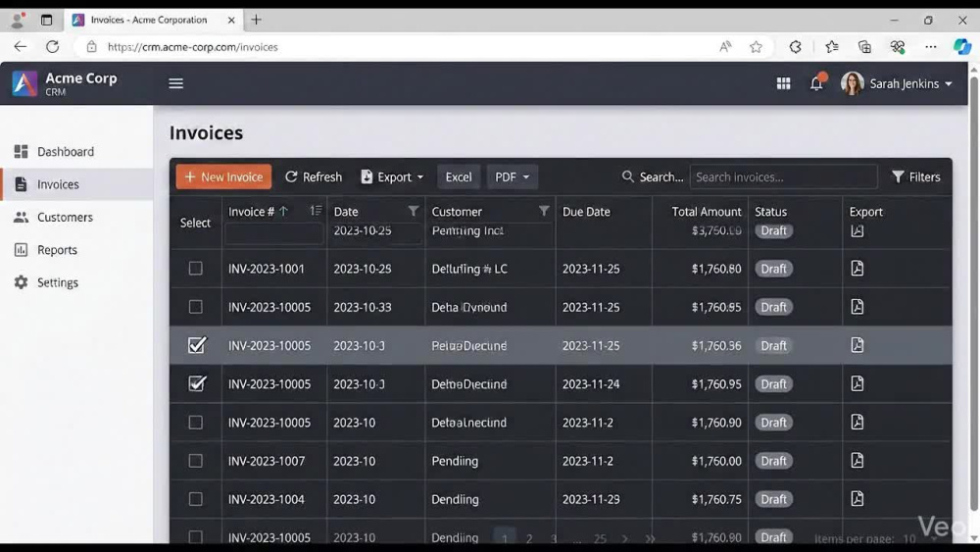Click the Search invoices input field

(783, 176)
